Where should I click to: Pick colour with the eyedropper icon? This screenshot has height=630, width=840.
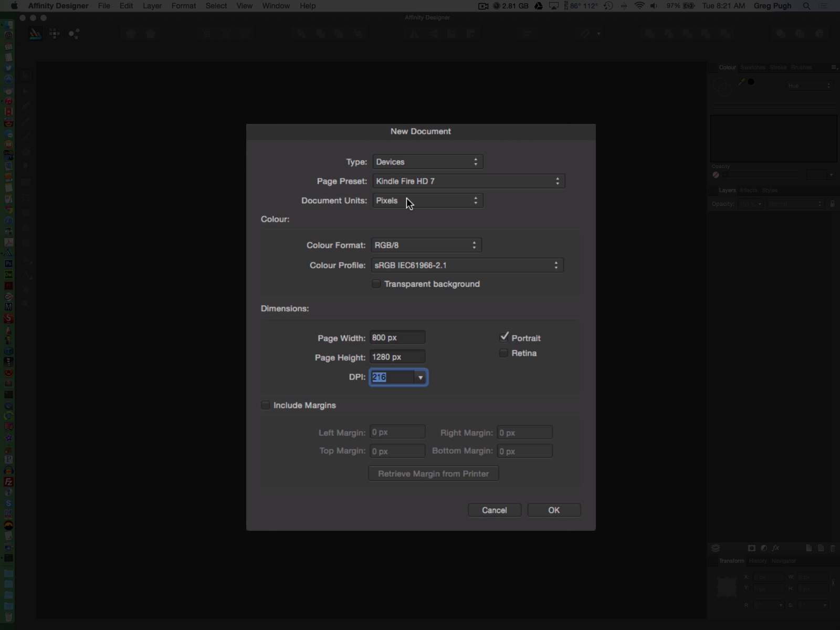coord(741,82)
